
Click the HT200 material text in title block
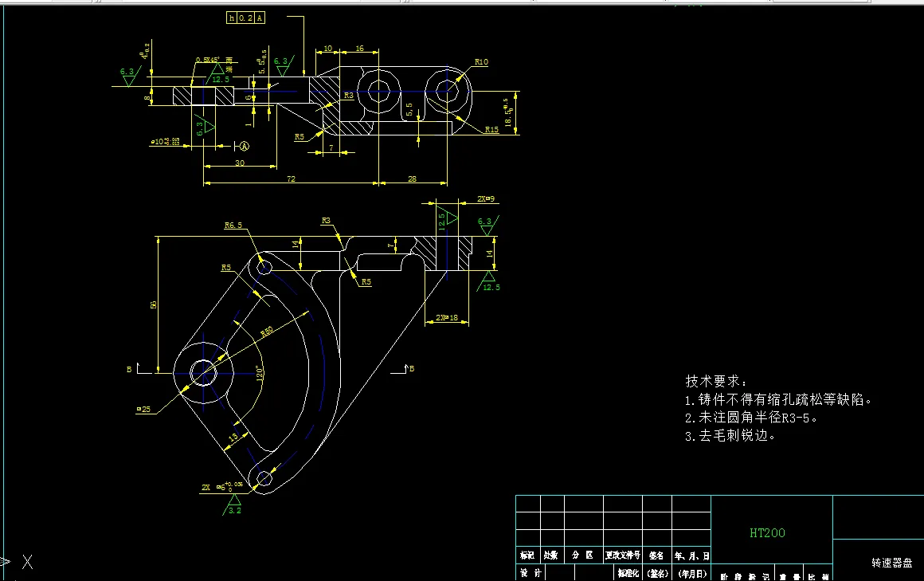pyautogui.click(x=769, y=533)
